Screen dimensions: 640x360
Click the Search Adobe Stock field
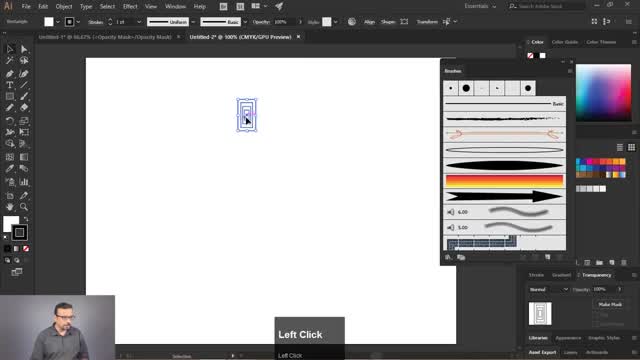[x=546, y=6]
